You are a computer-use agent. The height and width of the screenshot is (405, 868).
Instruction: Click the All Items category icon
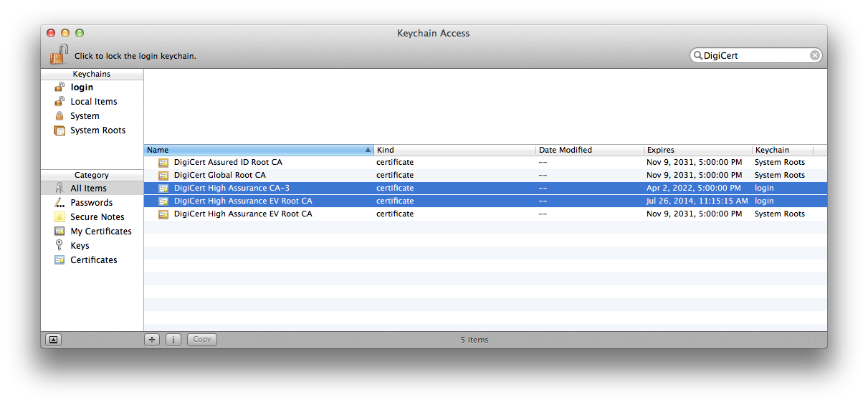pos(59,188)
